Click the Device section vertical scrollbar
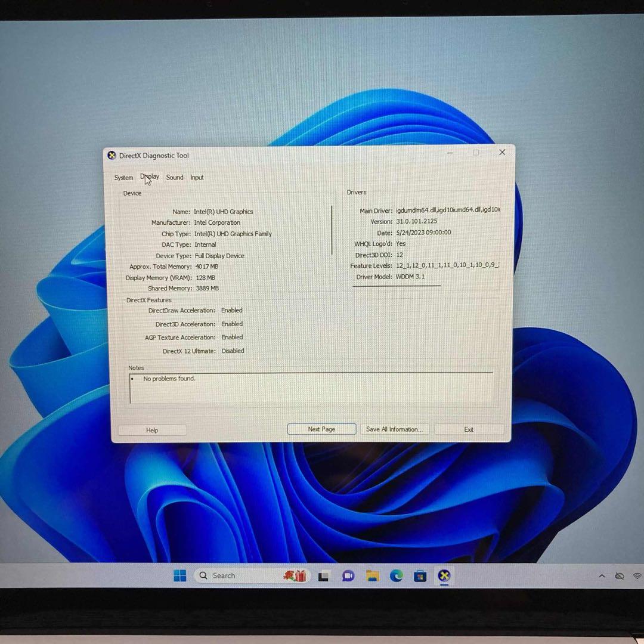Screen dimensions: 644x644 (332, 230)
